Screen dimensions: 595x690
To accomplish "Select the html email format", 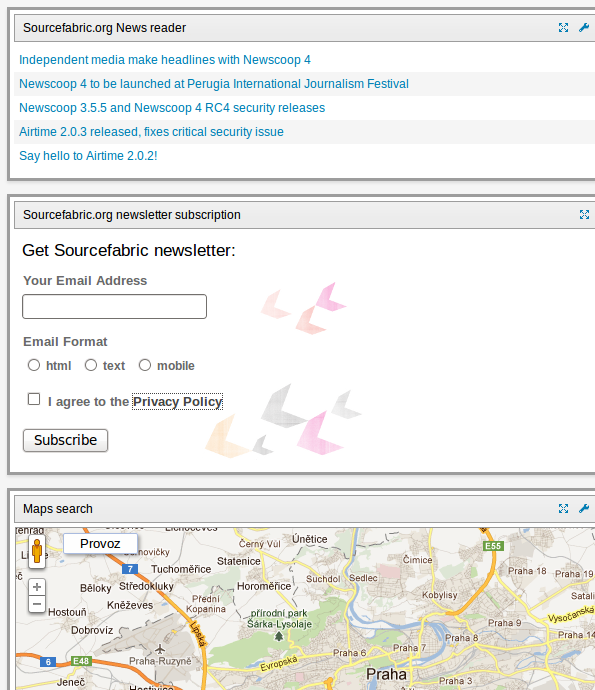I will (34, 365).
